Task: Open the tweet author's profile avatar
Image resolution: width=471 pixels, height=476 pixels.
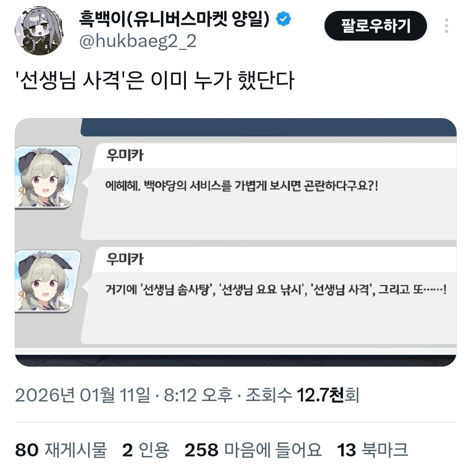Action: pyautogui.click(x=39, y=31)
